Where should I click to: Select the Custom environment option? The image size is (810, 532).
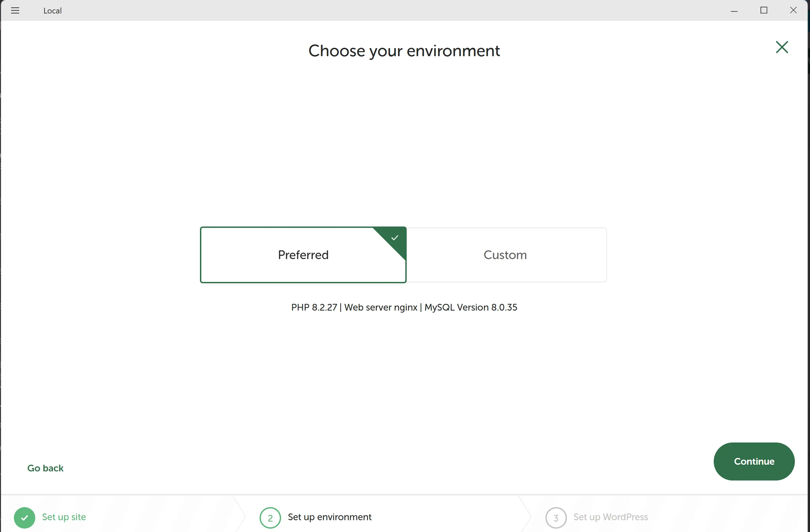tap(505, 255)
